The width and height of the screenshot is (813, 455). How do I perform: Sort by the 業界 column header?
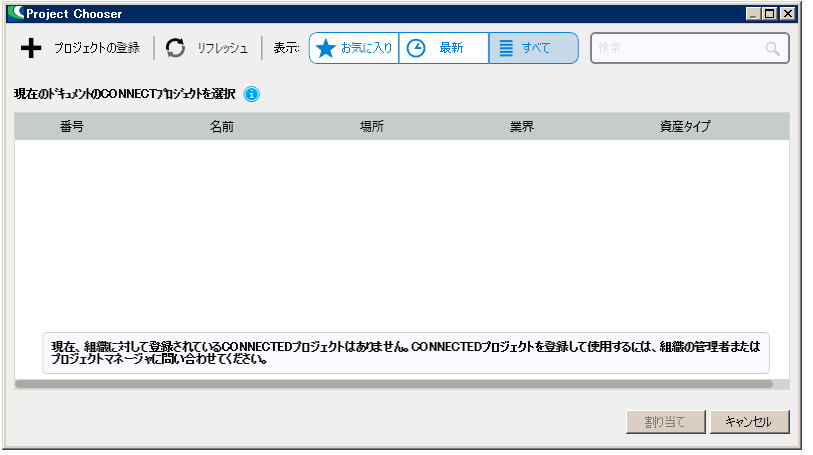pyautogui.click(x=522, y=126)
